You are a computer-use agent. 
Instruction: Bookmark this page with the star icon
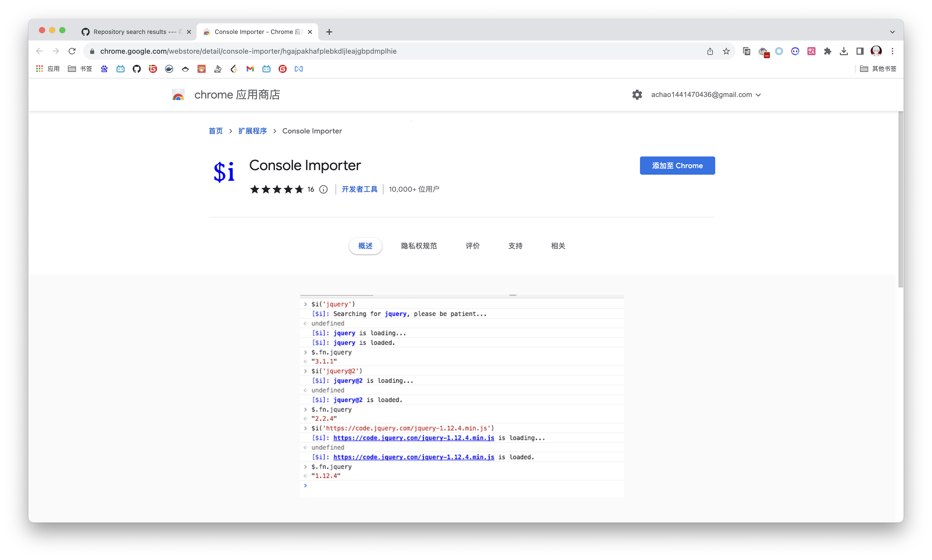point(726,51)
